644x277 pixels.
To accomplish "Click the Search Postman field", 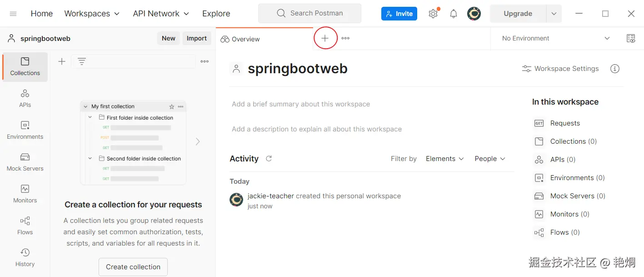I will tap(310, 13).
